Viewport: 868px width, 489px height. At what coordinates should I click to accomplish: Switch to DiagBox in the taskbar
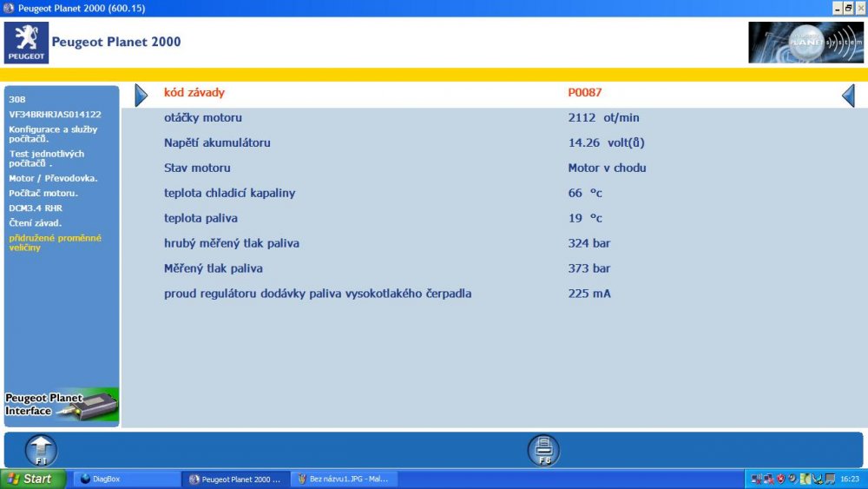127,479
